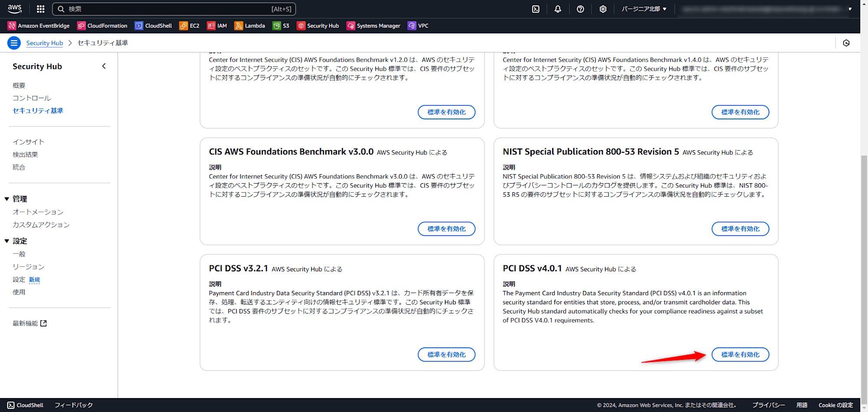Enable the CIS Benchmark v1.4.0 standard

[740, 112]
